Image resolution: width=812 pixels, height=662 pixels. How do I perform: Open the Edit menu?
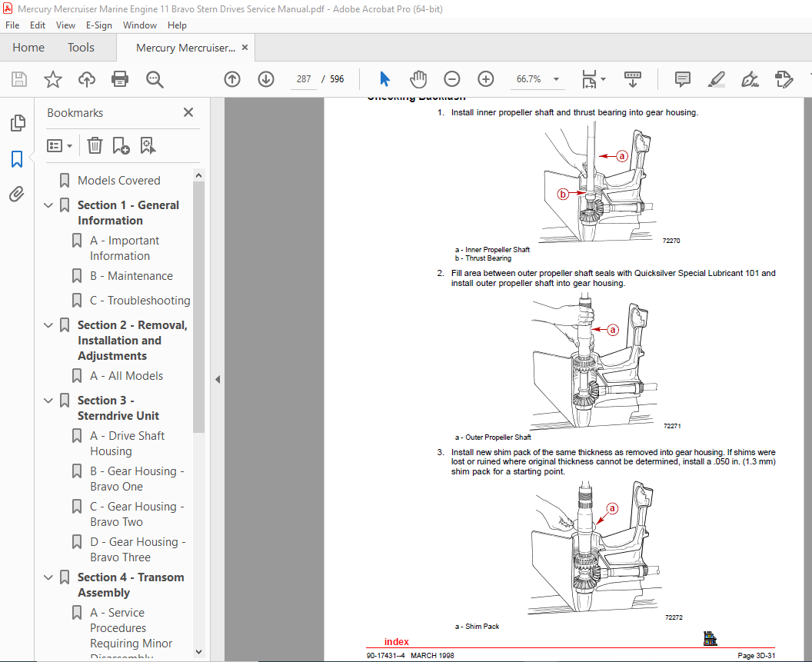click(37, 25)
